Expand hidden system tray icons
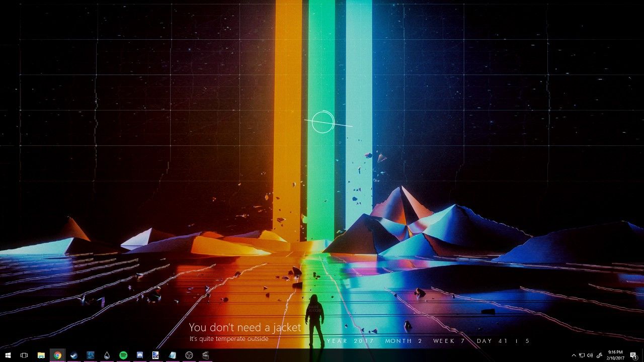644x362 pixels. click(x=574, y=355)
